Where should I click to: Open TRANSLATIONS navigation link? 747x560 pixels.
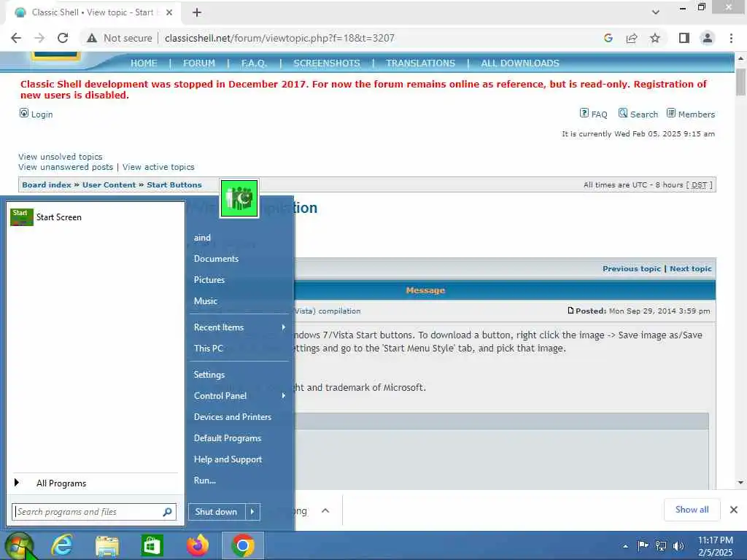click(421, 63)
